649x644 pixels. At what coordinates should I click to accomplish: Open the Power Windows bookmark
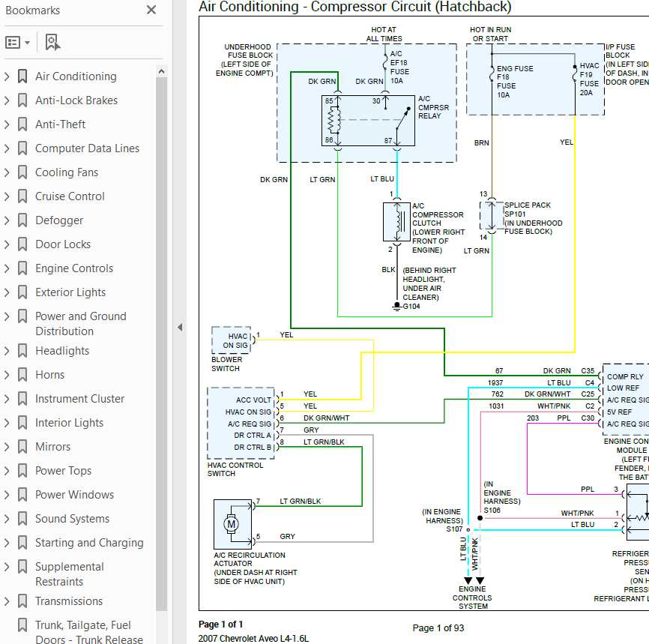click(74, 496)
